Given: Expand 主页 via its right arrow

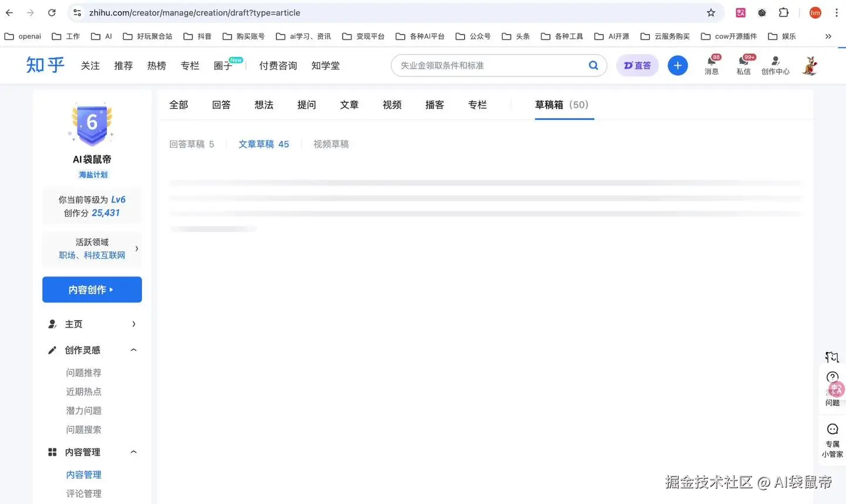Looking at the screenshot, I should [x=133, y=324].
